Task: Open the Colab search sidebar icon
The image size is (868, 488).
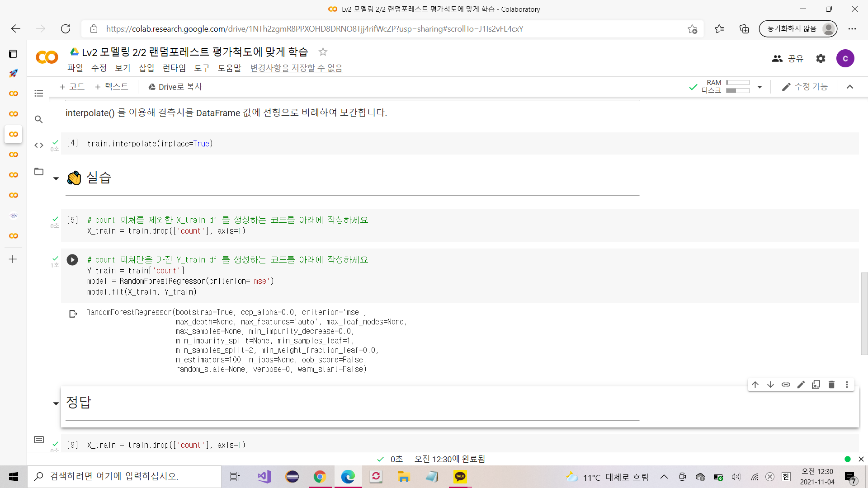Action: click(x=39, y=119)
